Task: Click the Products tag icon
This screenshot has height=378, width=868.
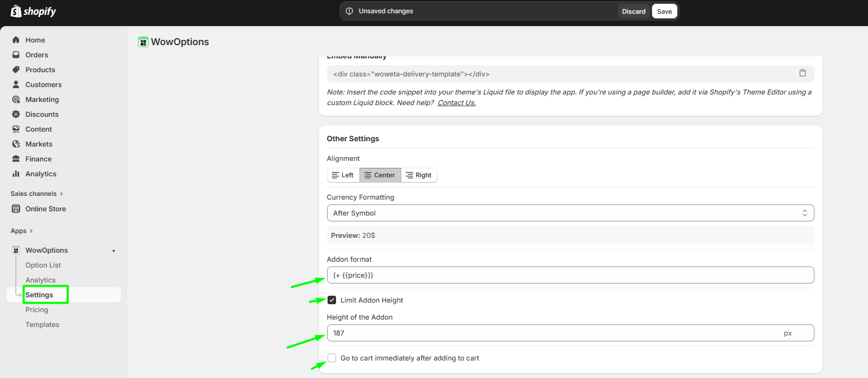Action: click(x=16, y=70)
